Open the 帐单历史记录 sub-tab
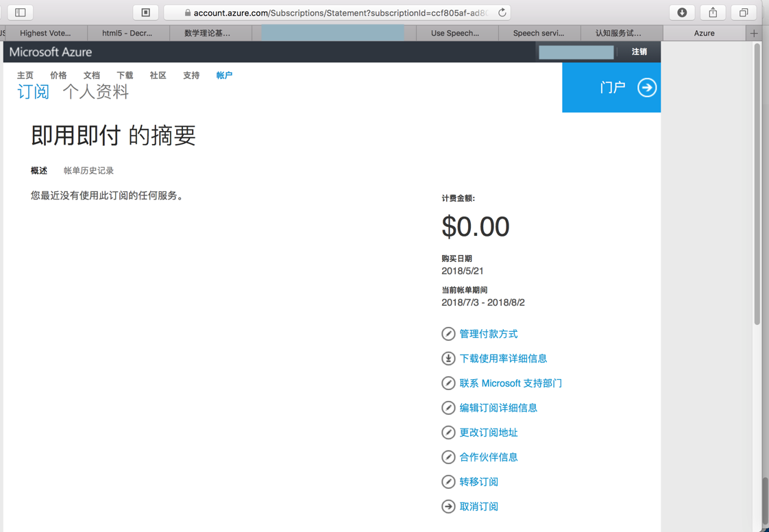 click(x=89, y=171)
